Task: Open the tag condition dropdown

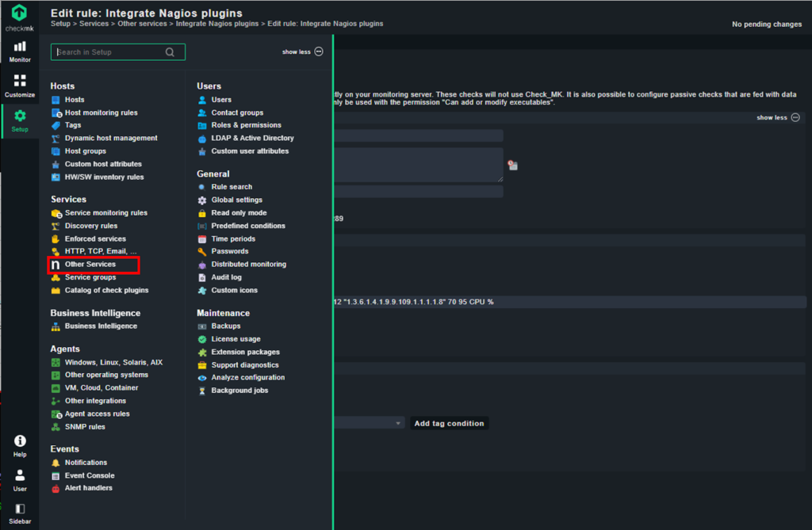Action: (369, 423)
